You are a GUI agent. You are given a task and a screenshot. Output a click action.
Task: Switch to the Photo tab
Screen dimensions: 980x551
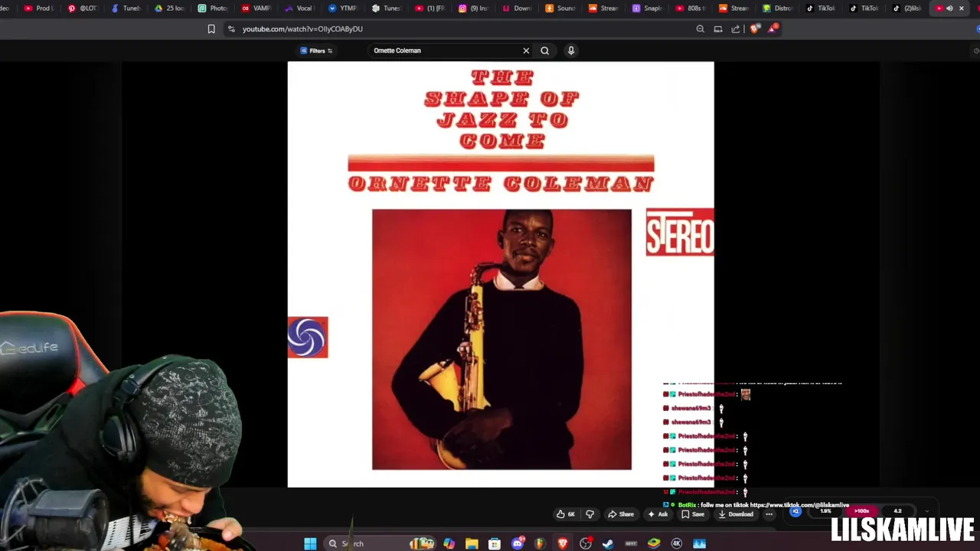click(214, 8)
